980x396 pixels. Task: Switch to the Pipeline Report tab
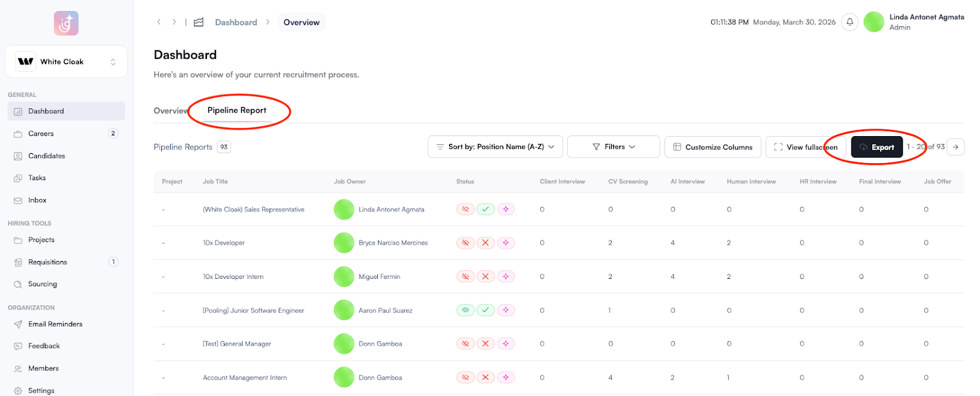point(237,110)
